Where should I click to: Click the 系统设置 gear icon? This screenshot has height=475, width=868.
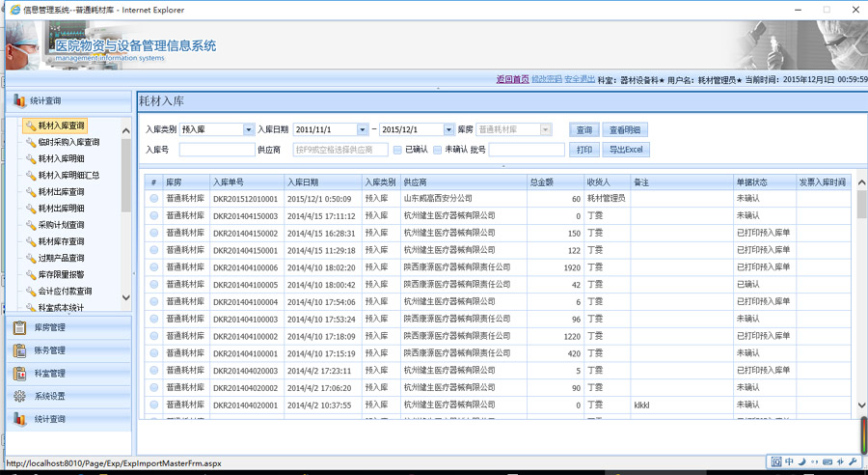pos(19,396)
